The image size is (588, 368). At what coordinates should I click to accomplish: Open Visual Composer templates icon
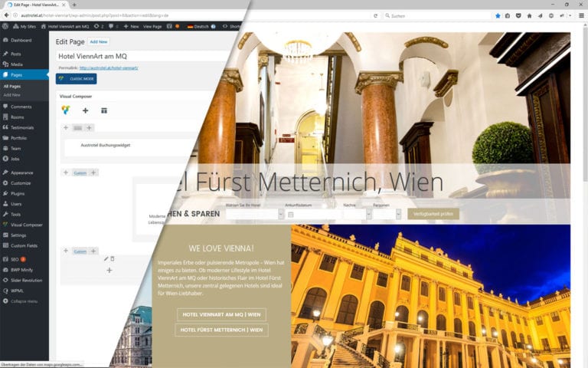click(x=104, y=110)
